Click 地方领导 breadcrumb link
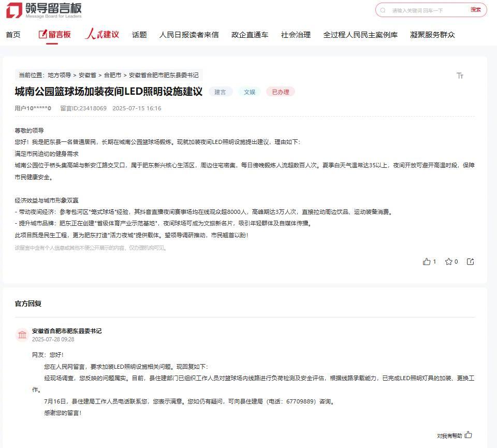497x448 pixels. pyautogui.click(x=59, y=75)
